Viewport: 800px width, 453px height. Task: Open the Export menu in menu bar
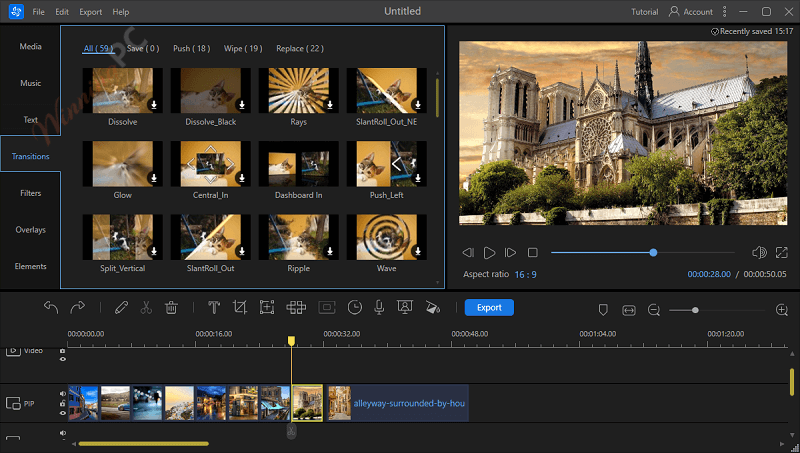coord(90,12)
